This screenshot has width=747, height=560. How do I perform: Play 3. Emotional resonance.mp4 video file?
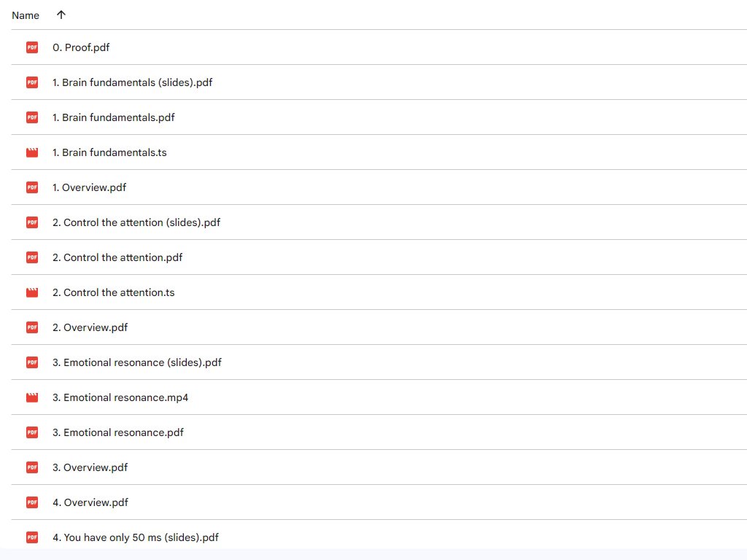[120, 397]
